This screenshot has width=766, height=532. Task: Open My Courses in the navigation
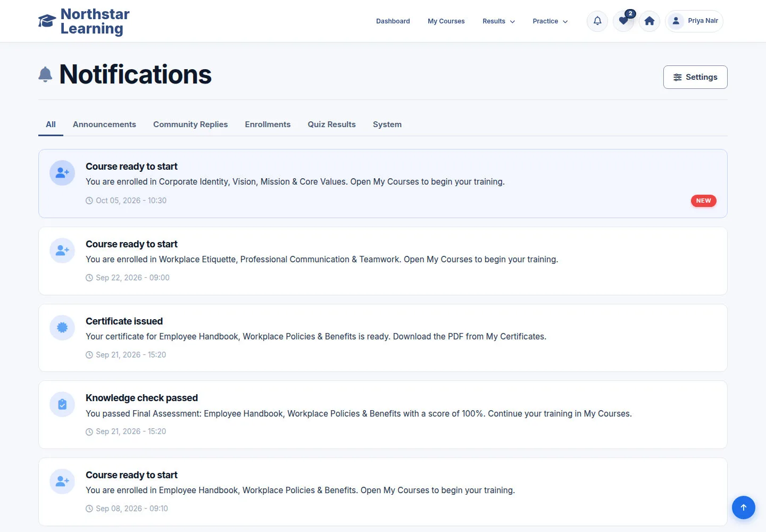446,21
